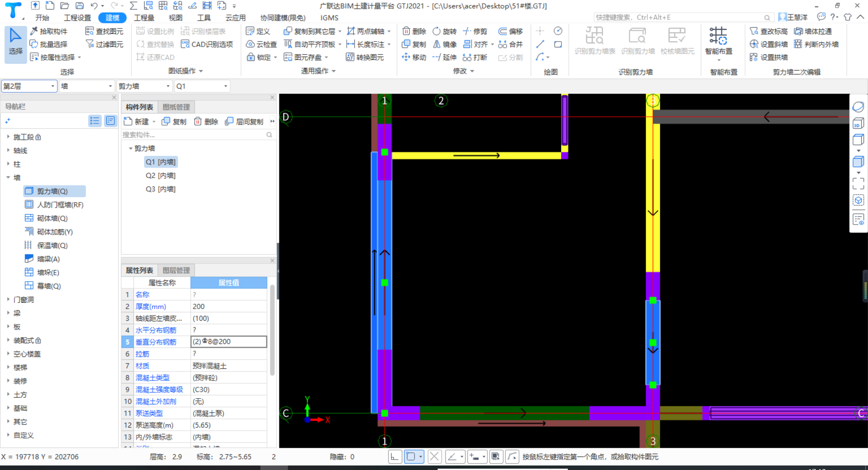Screen dimensions: 868x470
Task: Click 两点辅轴 auxiliary axis tool
Action: point(366,31)
